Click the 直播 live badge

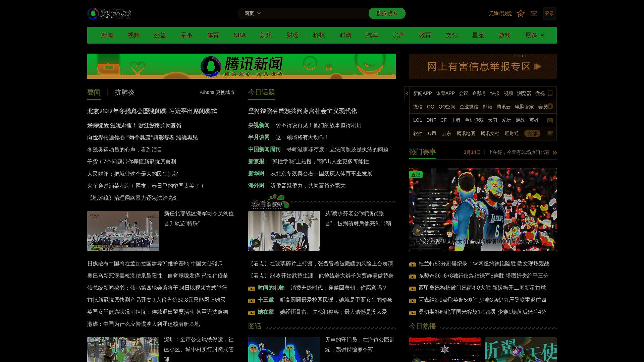[416, 175]
